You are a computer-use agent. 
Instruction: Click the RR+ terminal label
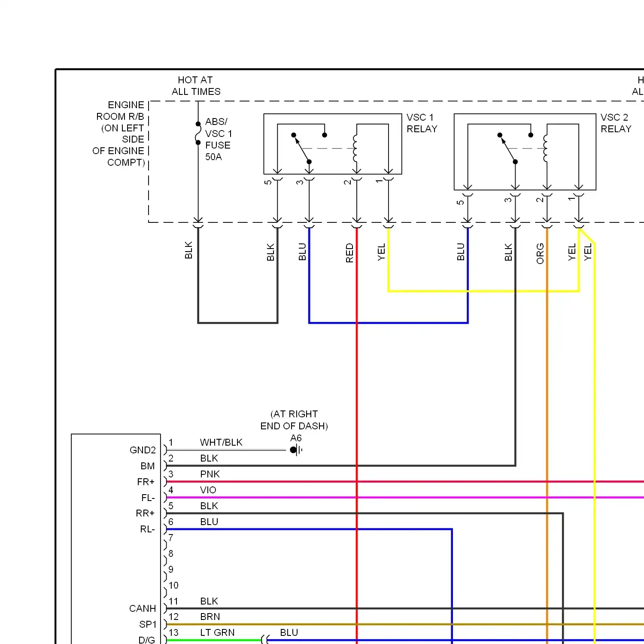[145, 513]
